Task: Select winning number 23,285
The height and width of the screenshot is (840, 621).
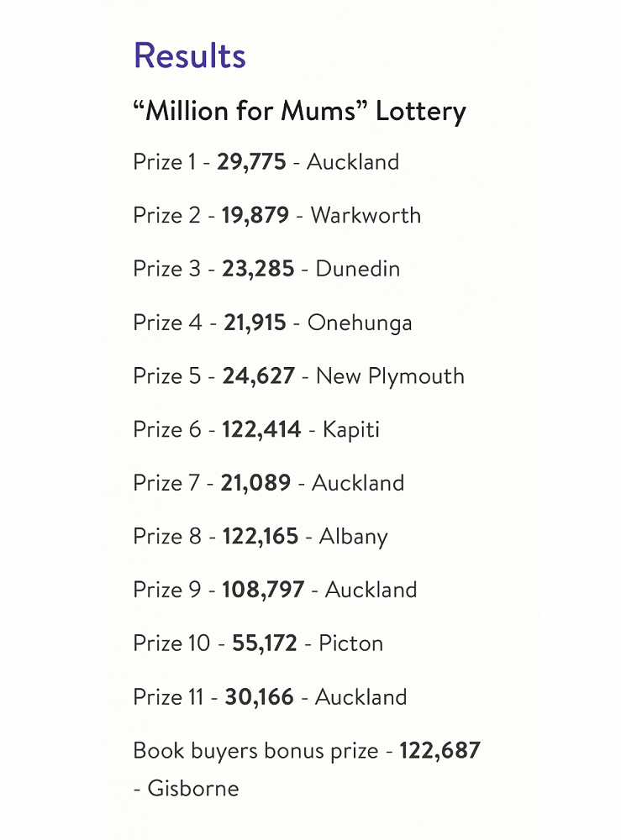Action: (258, 269)
